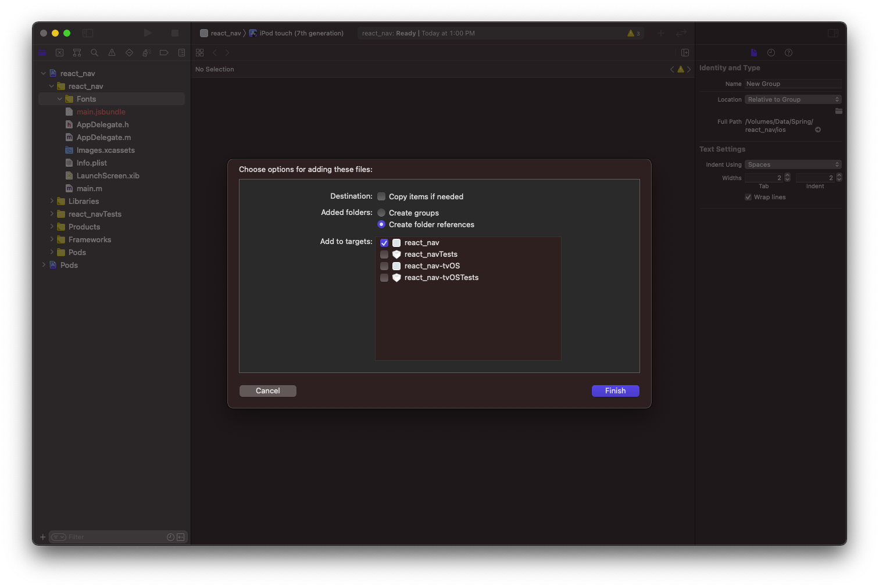Click the Indent width stepper

839,178
